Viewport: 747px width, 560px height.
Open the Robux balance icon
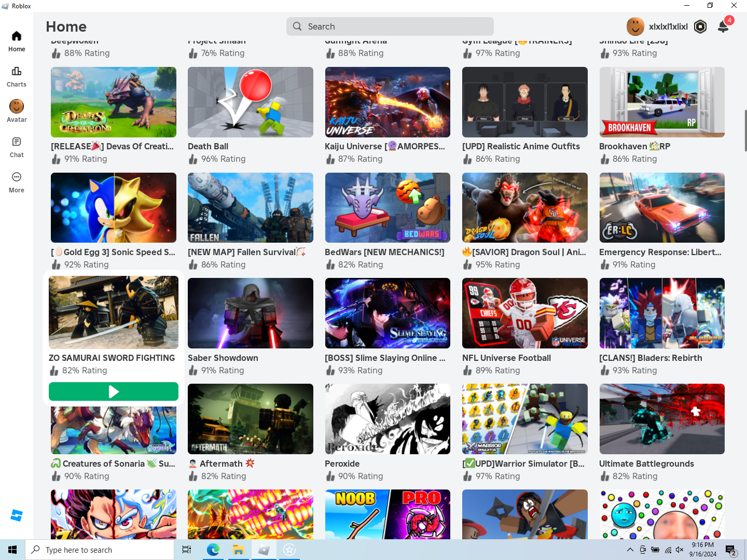tap(700, 26)
